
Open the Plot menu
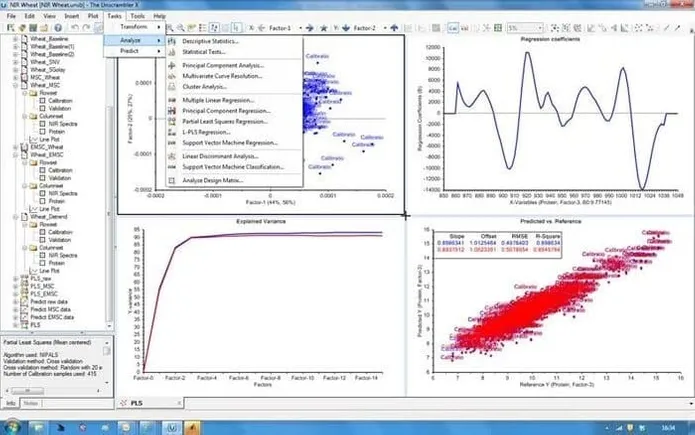pyautogui.click(x=93, y=16)
